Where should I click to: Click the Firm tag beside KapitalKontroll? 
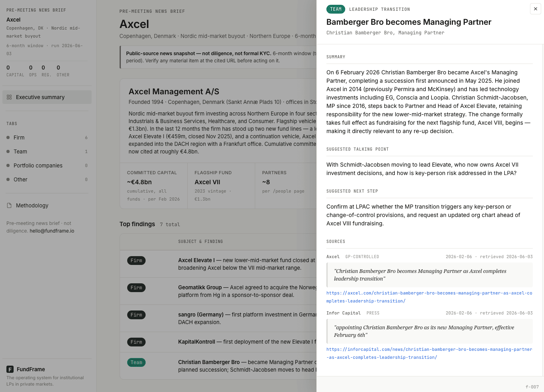[136, 342]
